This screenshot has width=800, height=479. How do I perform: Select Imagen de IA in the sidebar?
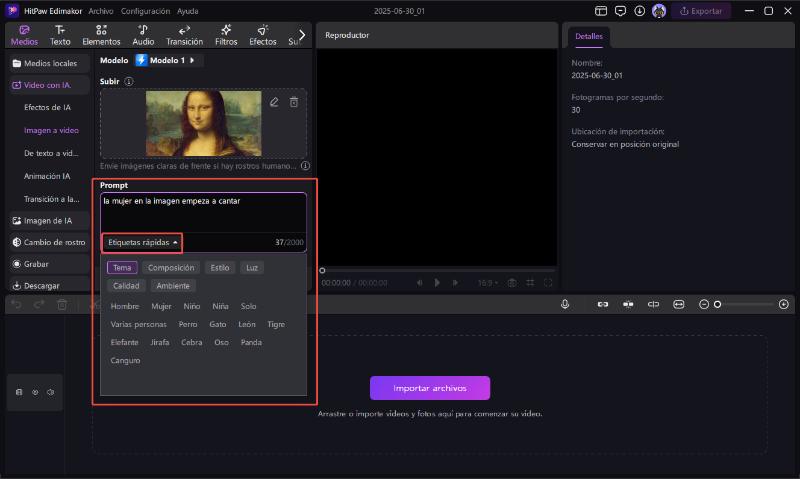point(49,220)
